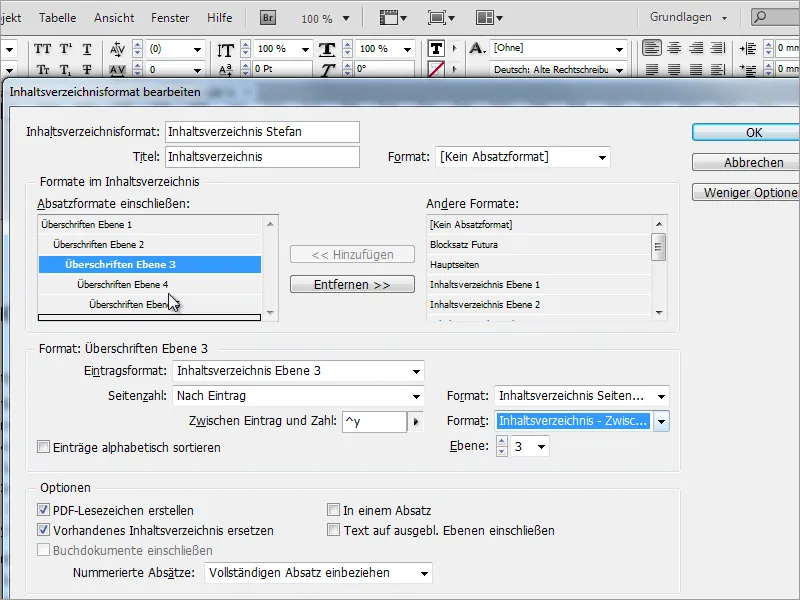Screen dimensions: 800x600
Task: Enable the In einem Absatz checkbox
Action: [333, 510]
